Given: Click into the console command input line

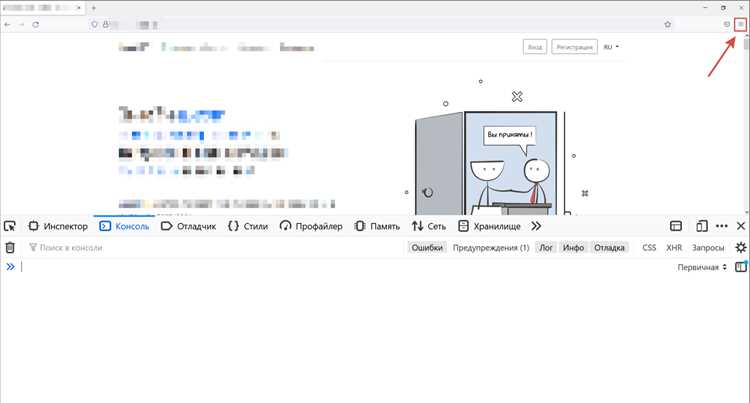Looking at the screenshot, I should click(344, 267).
